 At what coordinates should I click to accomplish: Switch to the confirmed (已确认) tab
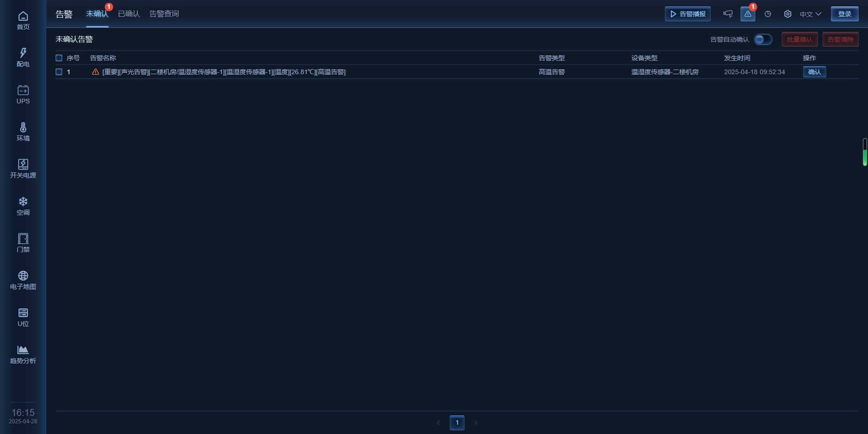coord(128,14)
